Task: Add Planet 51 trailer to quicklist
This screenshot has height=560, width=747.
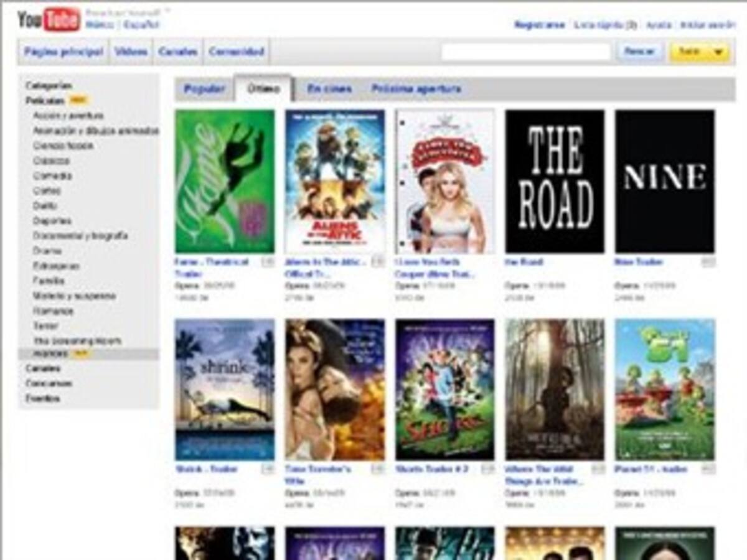Action: point(708,469)
